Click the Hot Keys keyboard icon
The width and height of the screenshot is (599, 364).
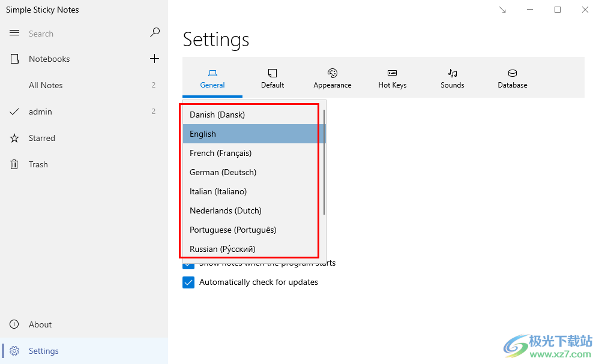pos(393,73)
